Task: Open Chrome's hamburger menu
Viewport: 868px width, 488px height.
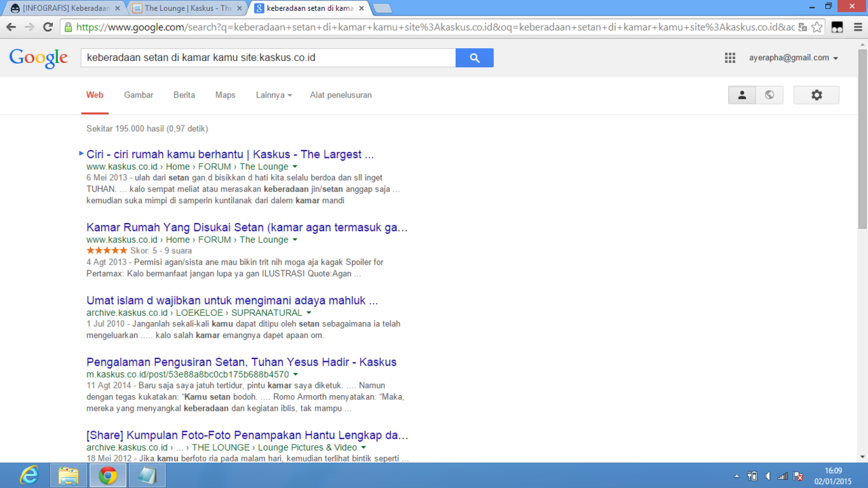Action: pos(858,27)
